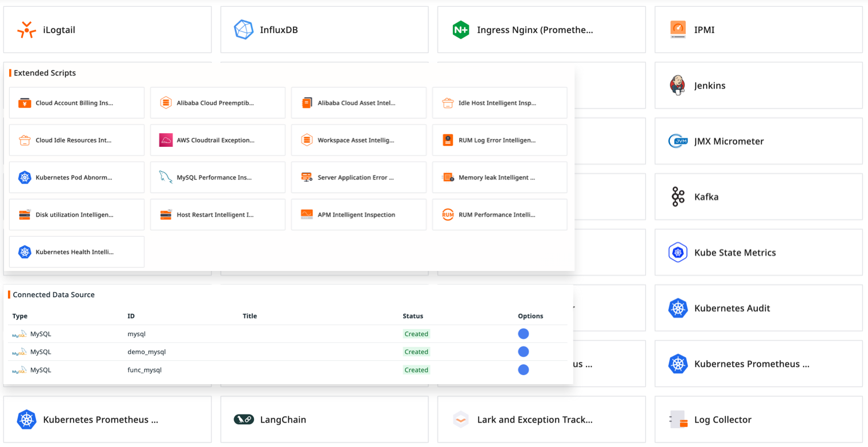
Task: Click the 'demo_mysql' data source ID
Action: (x=147, y=352)
